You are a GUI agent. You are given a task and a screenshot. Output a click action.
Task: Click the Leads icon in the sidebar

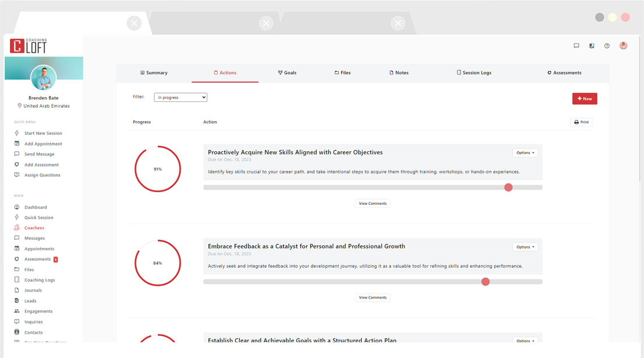click(x=17, y=300)
